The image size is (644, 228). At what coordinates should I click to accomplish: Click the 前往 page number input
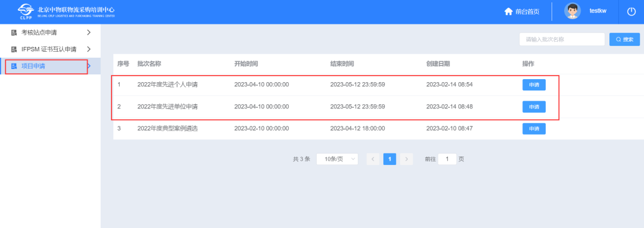(x=447, y=159)
